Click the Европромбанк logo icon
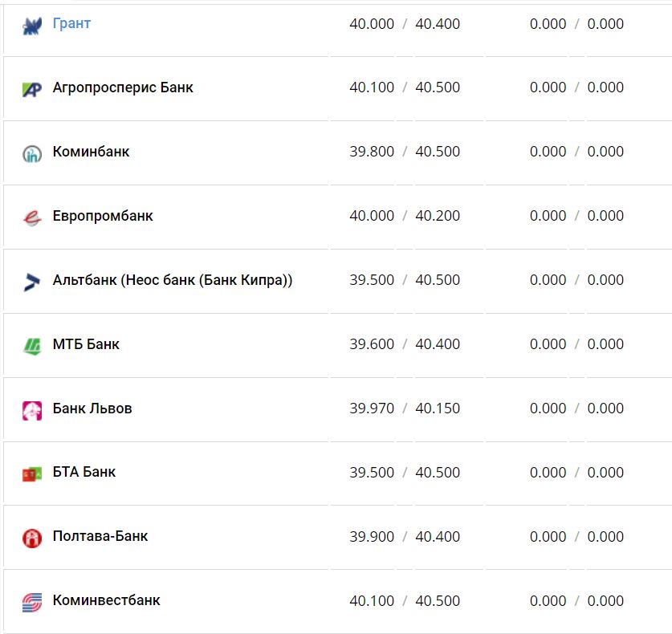Viewport: 672px width, 634px height. (31, 217)
